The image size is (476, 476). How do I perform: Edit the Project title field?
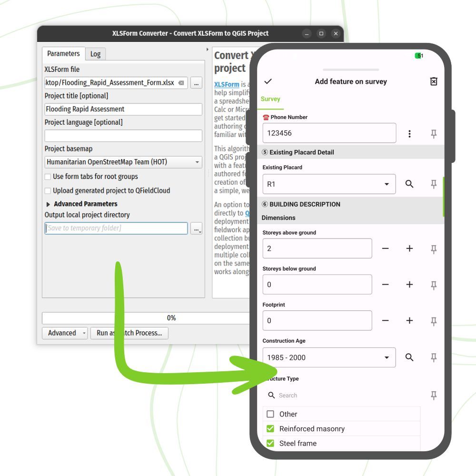(x=123, y=109)
